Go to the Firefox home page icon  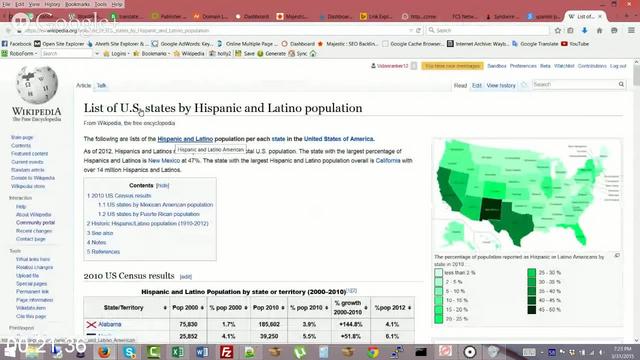600,31
